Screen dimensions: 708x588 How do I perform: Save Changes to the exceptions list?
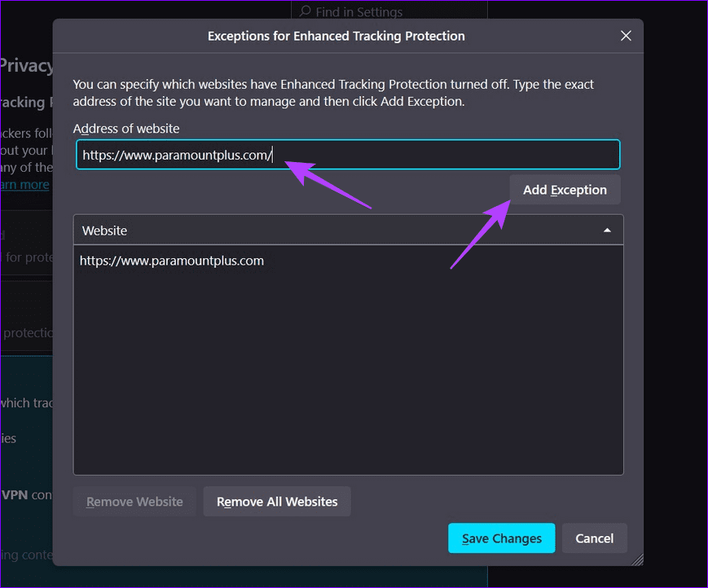tap(502, 538)
